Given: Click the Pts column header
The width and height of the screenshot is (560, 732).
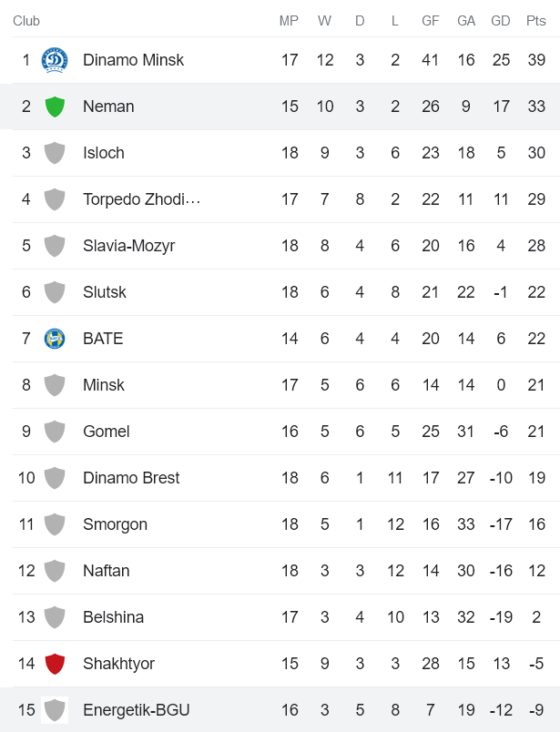Looking at the screenshot, I should click(x=536, y=21).
